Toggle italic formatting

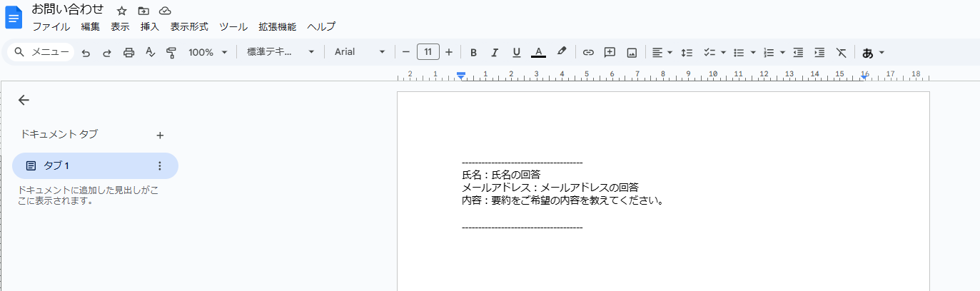pos(495,52)
